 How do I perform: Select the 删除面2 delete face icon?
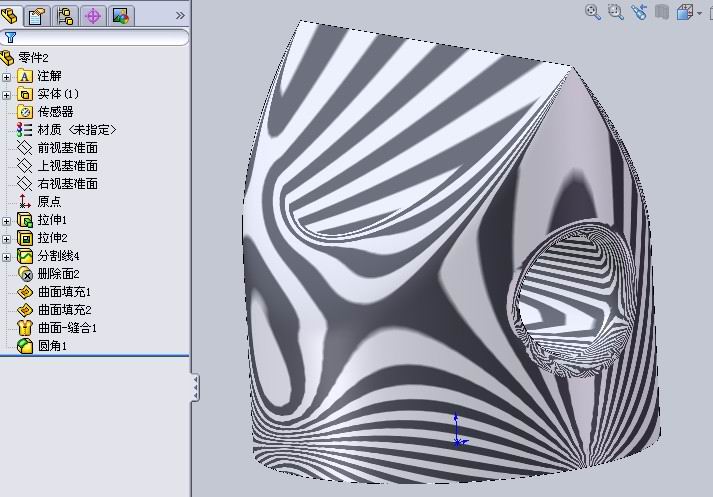click(25, 274)
